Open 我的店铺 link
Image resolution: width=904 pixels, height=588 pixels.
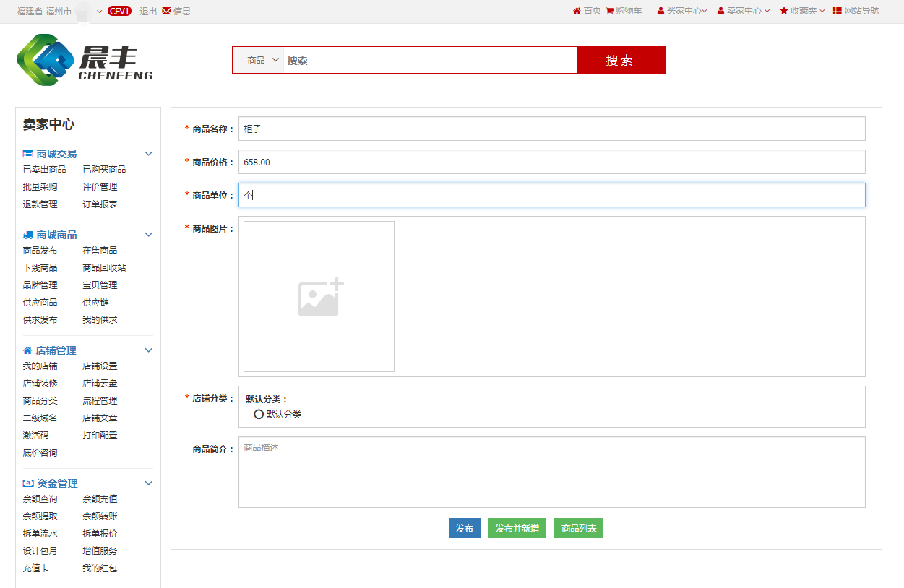click(40, 366)
